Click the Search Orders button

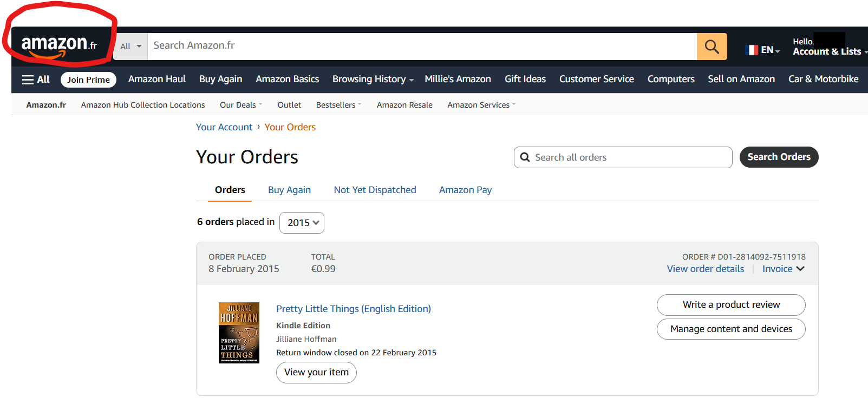click(779, 157)
